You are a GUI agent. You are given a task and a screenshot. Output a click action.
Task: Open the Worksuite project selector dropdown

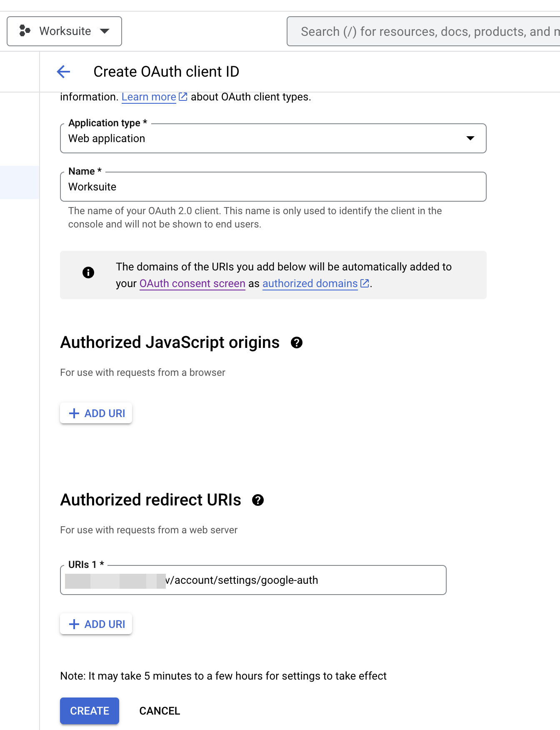click(64, 31)
